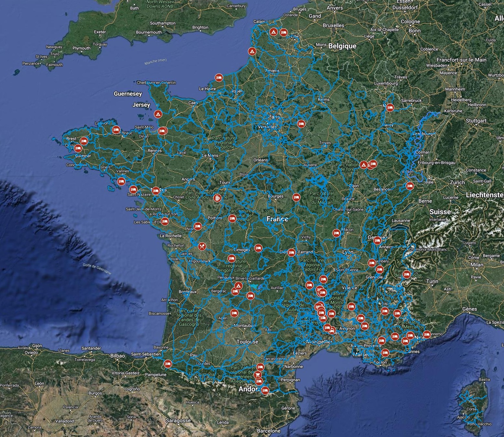This screenshot has width=504, height=437.
Task: Click the Paris city label
Action: (x=274, y=117)
